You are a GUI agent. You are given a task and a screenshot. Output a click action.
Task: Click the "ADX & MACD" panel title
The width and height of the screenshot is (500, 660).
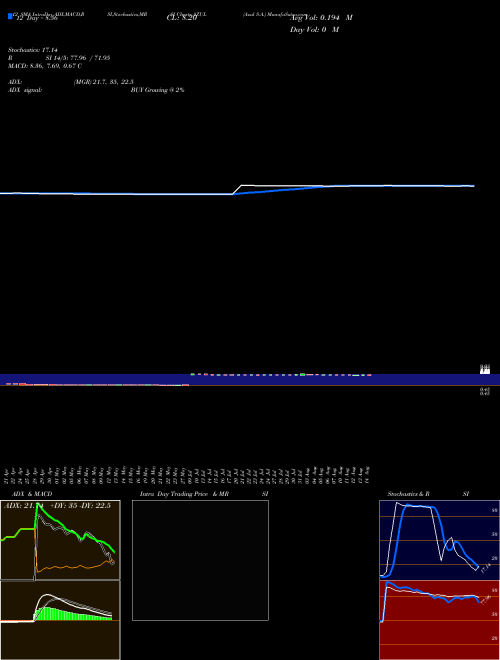tap(32, 494)
